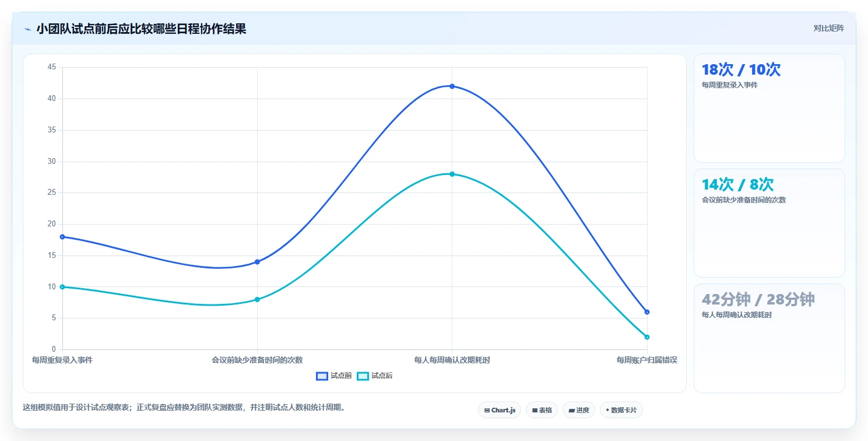This screenshot has width=868, height=441.
Task: Toggle the 试点前 legend series
Action: point(334,376)
